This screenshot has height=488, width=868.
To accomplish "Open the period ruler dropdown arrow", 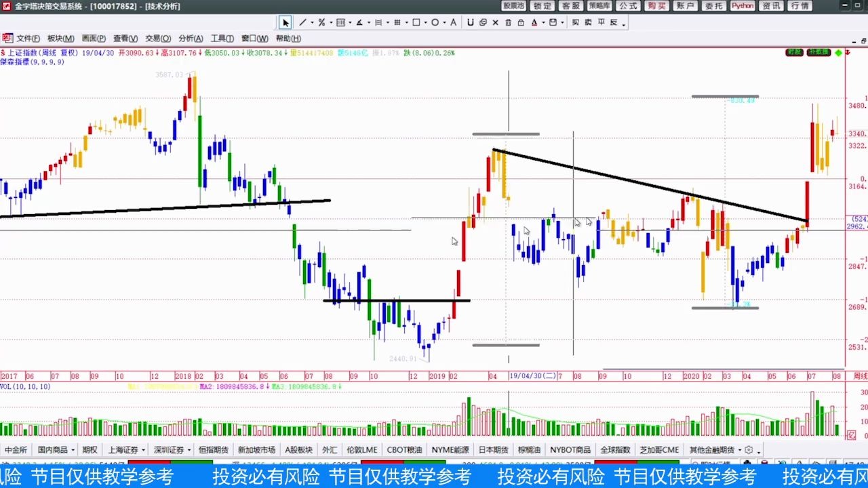I will coord(350,22).
